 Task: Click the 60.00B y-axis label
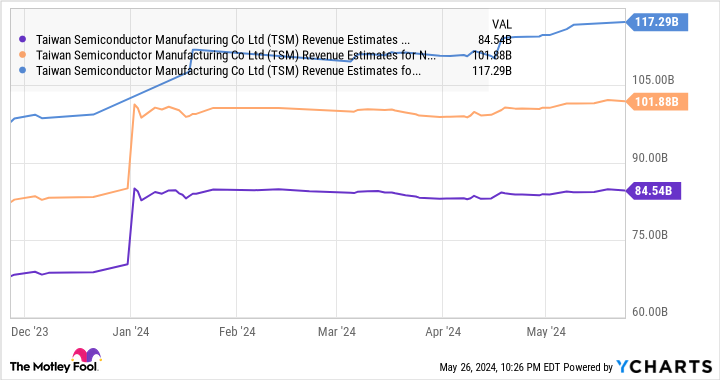(x=650, y=312)
